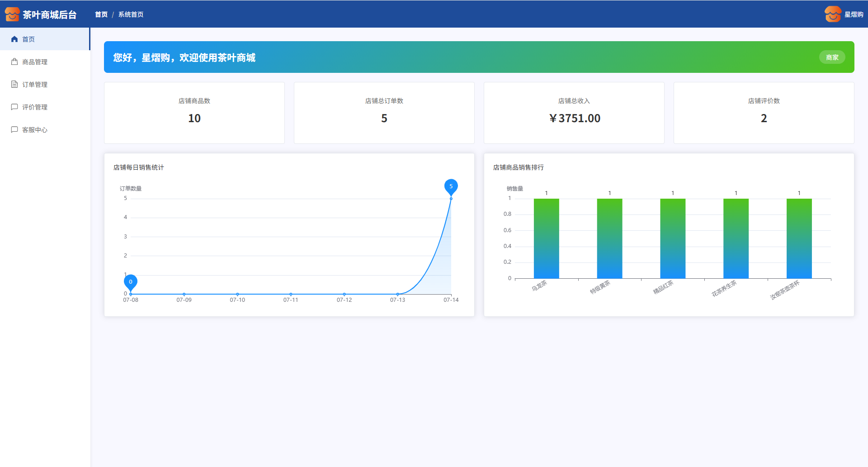Open the user avatar at top right

tap(832, 14)
